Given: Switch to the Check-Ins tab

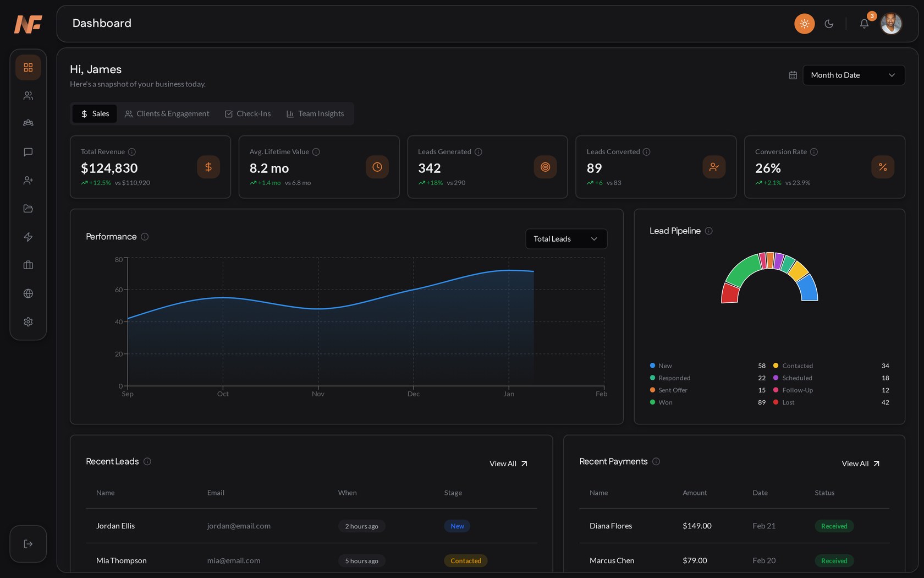Looking at the screenshot, I should point(248,113).
